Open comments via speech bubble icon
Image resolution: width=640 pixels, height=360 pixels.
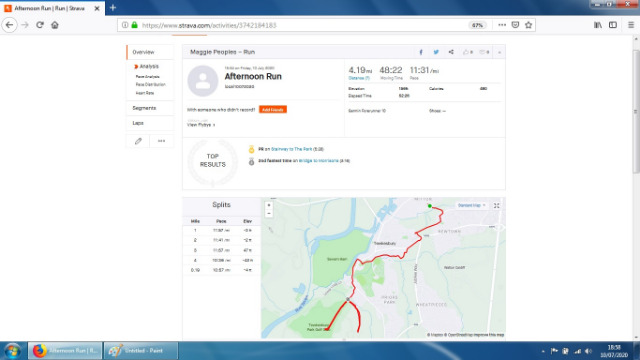coord(484,52)
